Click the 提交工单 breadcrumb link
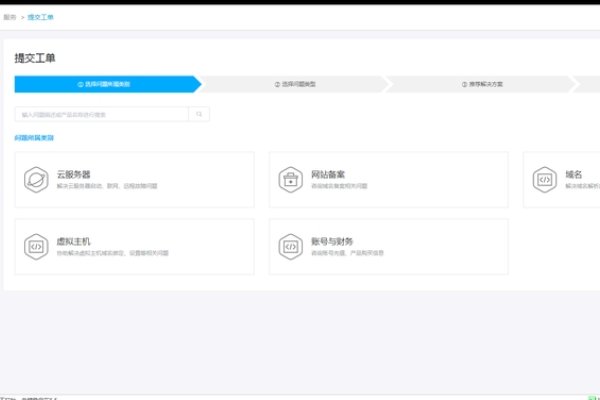The width and height of the screenshot is (600, 400). point(41,17)
